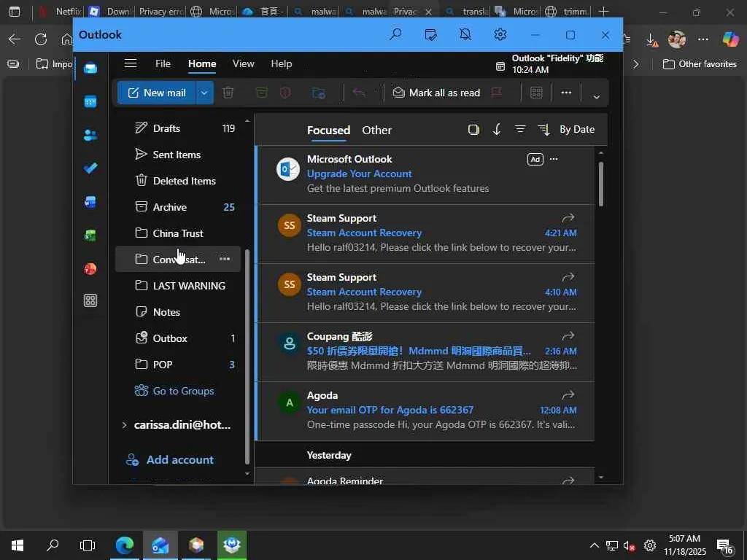The image size is (747, 560).
Task: Open the Outlook "Fidelity" calendar reminder
Action: pyautogui.click(x=549, y=64)
